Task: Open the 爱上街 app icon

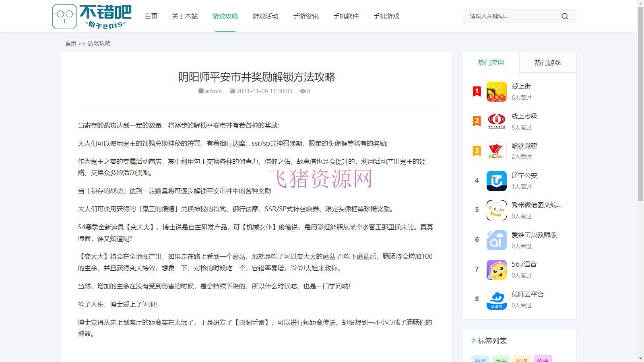Action: click(497, 91)
